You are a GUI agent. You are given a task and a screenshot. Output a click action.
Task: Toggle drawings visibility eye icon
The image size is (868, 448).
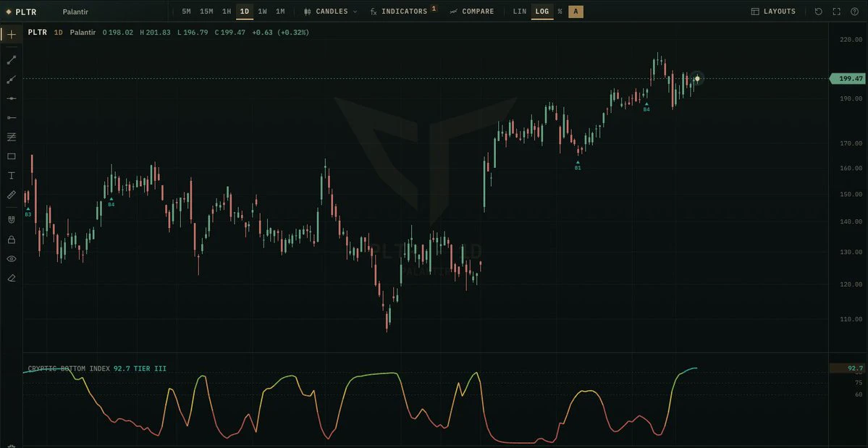point(11,259)
